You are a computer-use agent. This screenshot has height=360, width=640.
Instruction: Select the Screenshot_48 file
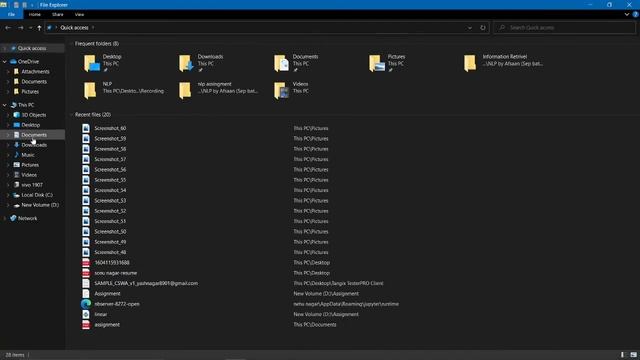(110, 252)
